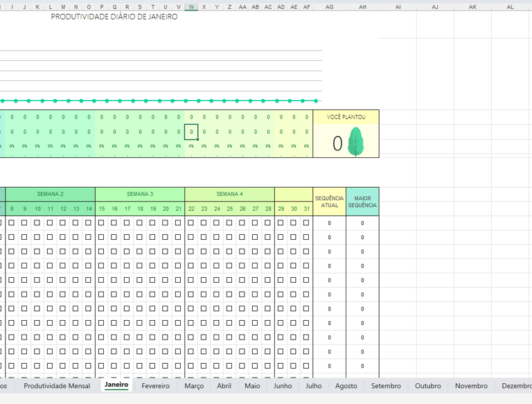
Task: Toggle day 19 checkbox in the fifth row
Action: click(152, 280)
